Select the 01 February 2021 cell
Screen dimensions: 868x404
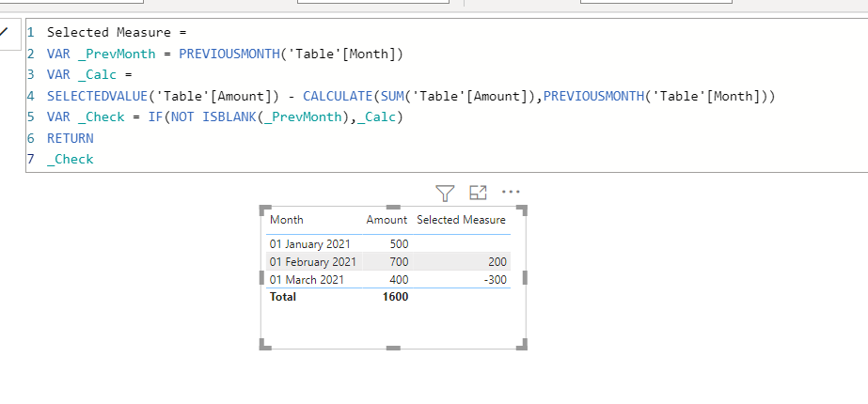[x=313, y=262]
